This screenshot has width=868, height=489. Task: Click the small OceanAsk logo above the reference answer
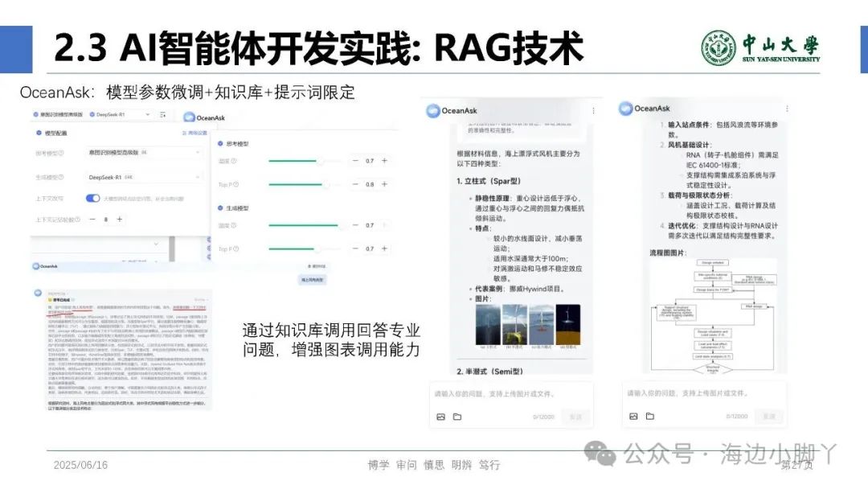click(35, 266)
